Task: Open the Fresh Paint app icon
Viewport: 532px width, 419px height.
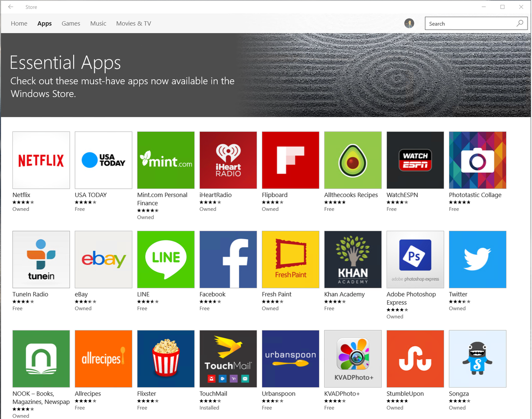Action: (290, 260)
